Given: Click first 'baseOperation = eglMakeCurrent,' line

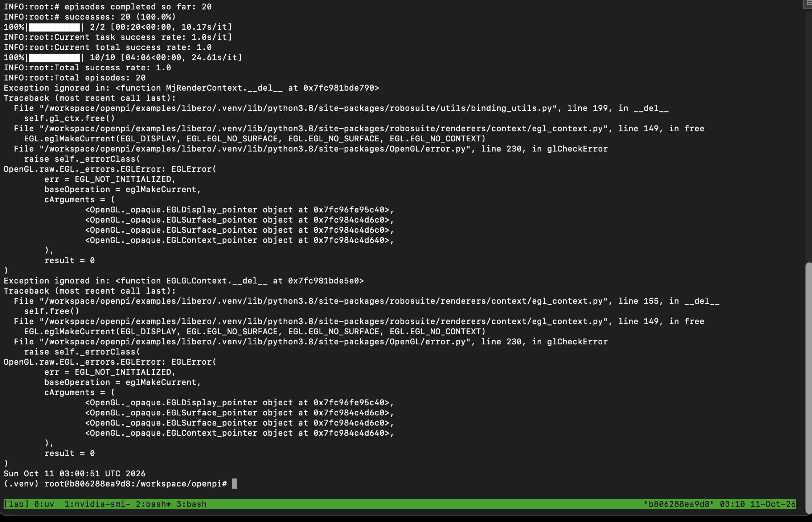Looking at the screenshot, I should pyautogui.click(x=123, y=189).
